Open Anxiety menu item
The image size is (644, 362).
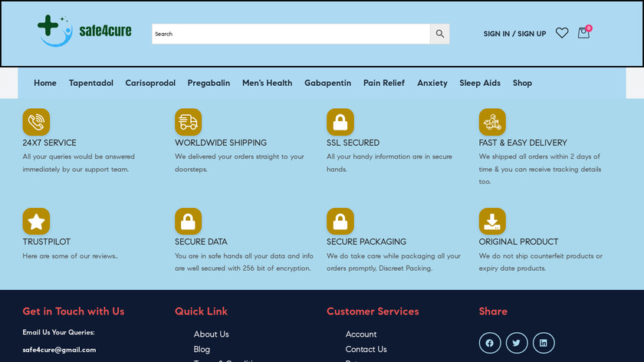[432, 83]
